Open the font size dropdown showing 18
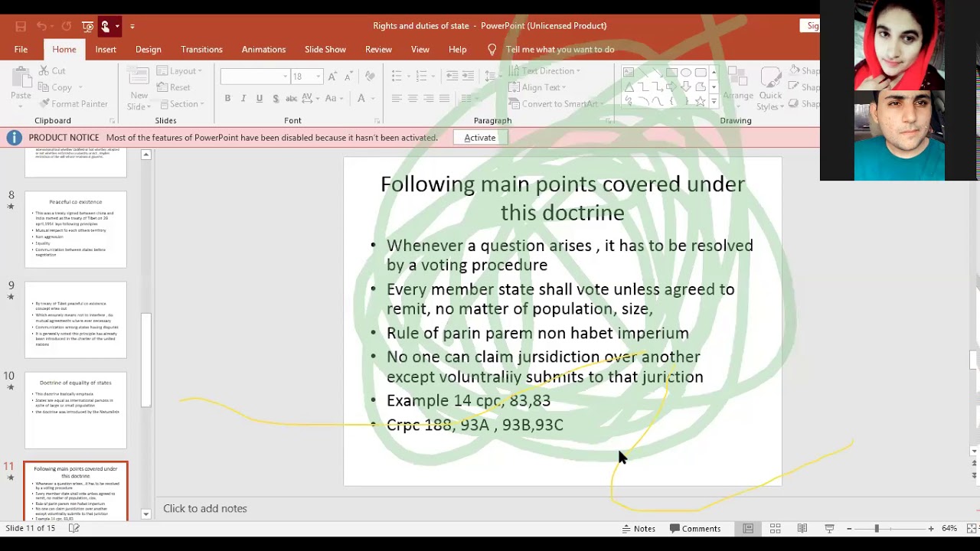 tap(318, 77)
